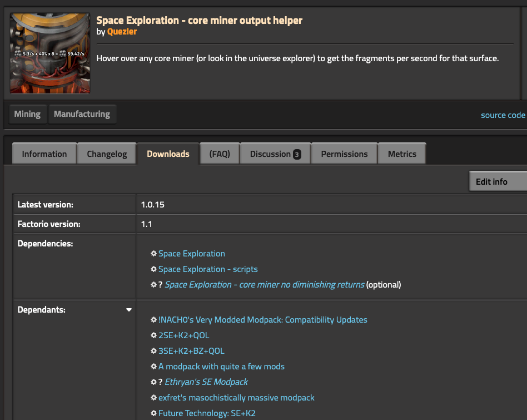Click gear icon next to 2SE+K2+QOL
527x420 pixels.
click(153, 335)
